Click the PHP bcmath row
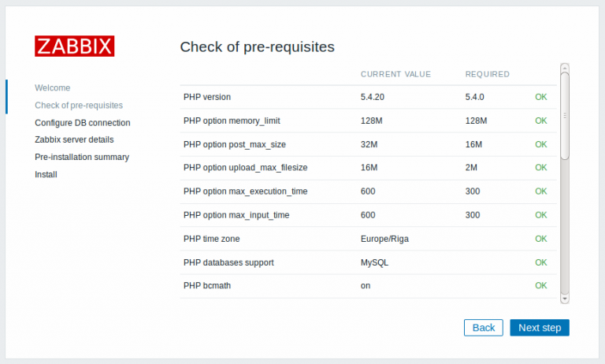 [368, 286]
